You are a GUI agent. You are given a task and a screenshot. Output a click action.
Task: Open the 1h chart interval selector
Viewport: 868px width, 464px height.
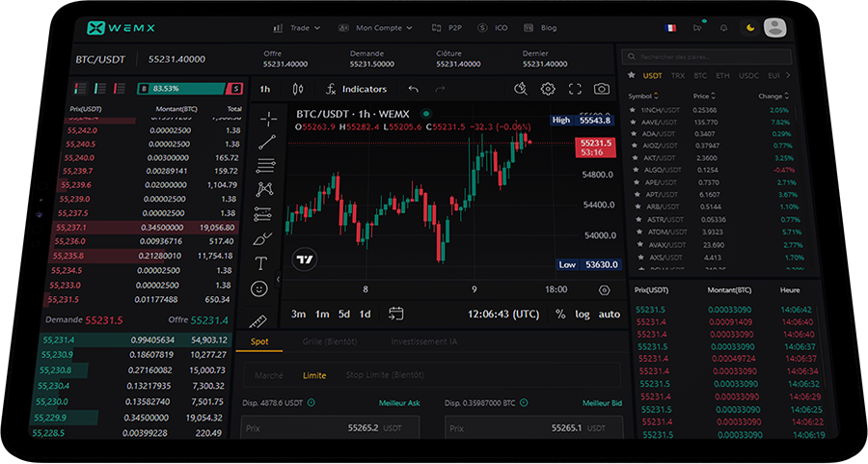coord(265,89)
